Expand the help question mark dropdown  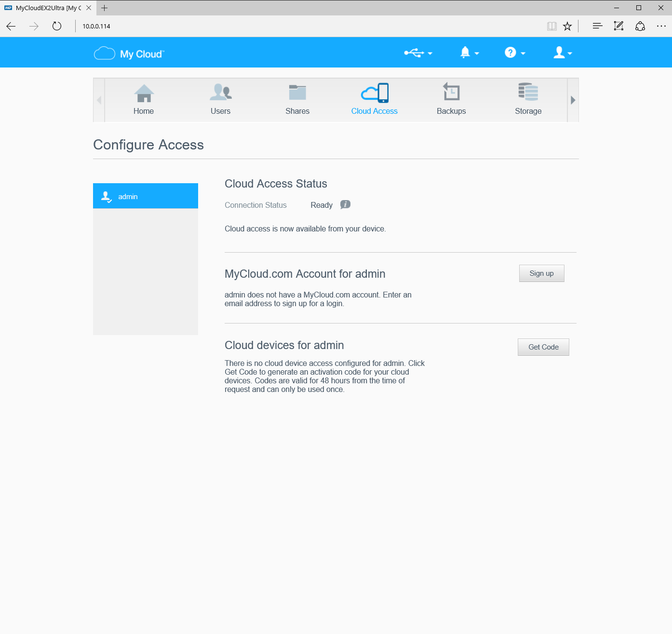point(514,53)
